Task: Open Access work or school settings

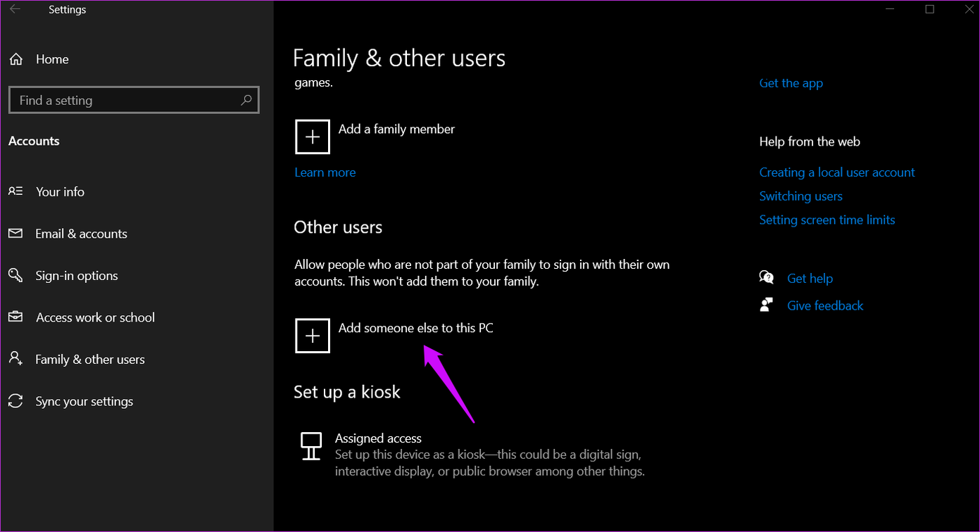Action: 95,317
